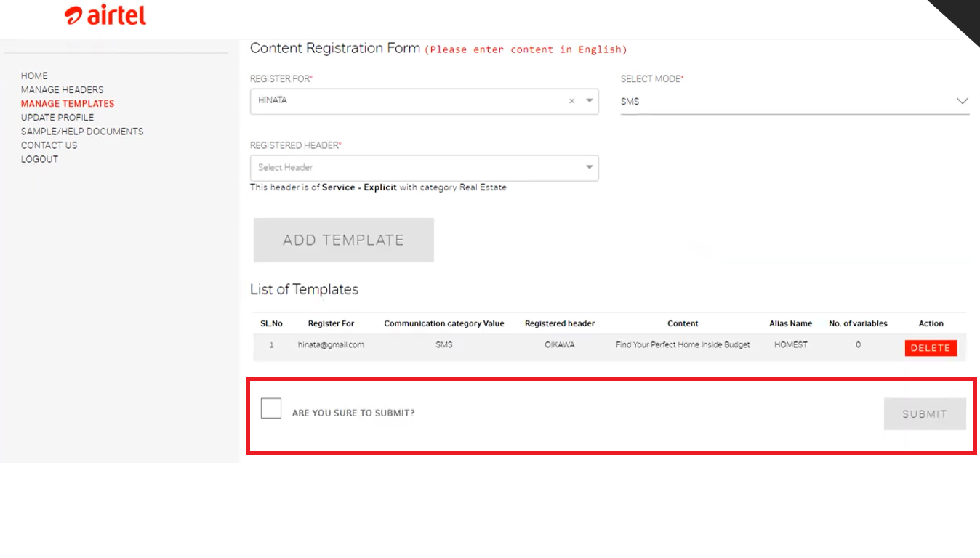Delete the HOMEST template row

(931, 348)
